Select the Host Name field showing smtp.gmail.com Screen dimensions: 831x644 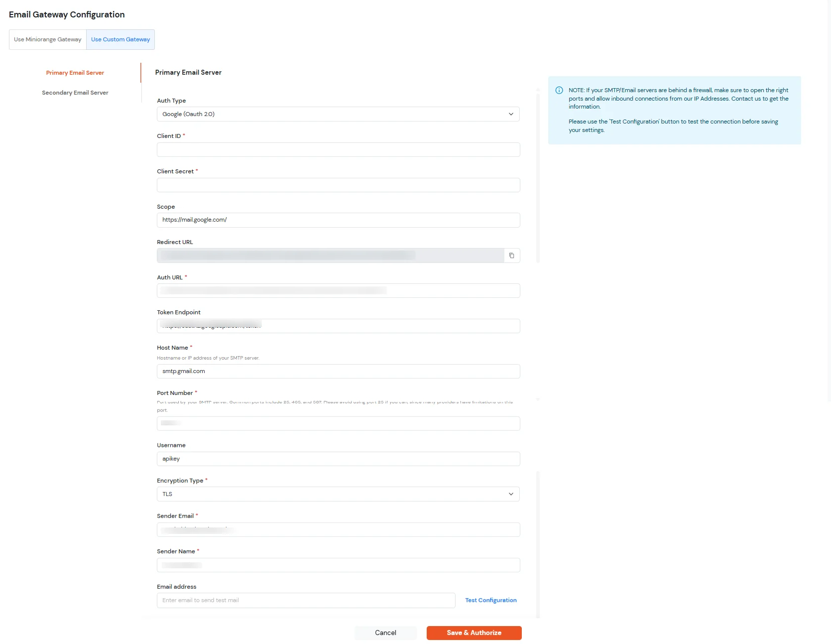338,371
